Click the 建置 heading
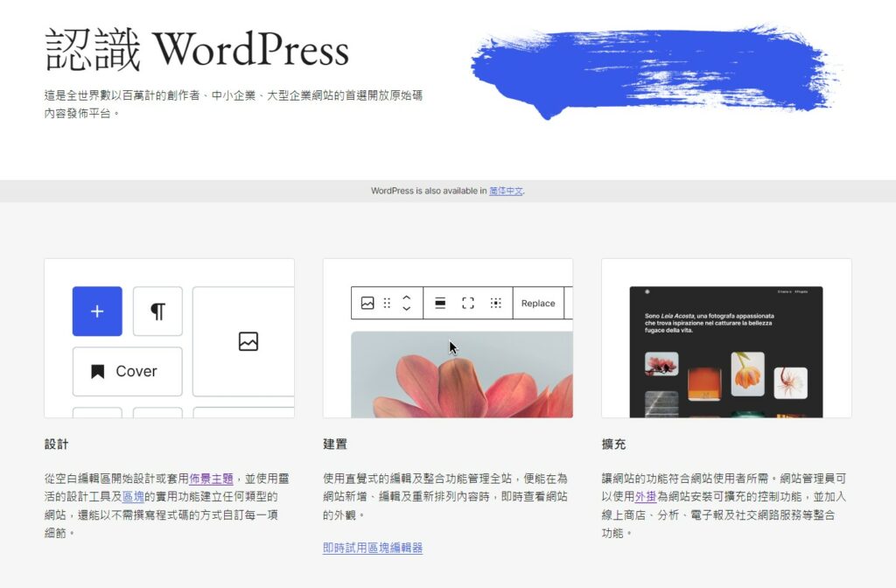Screen dimensions: 896x588 [x=335, y=444]
